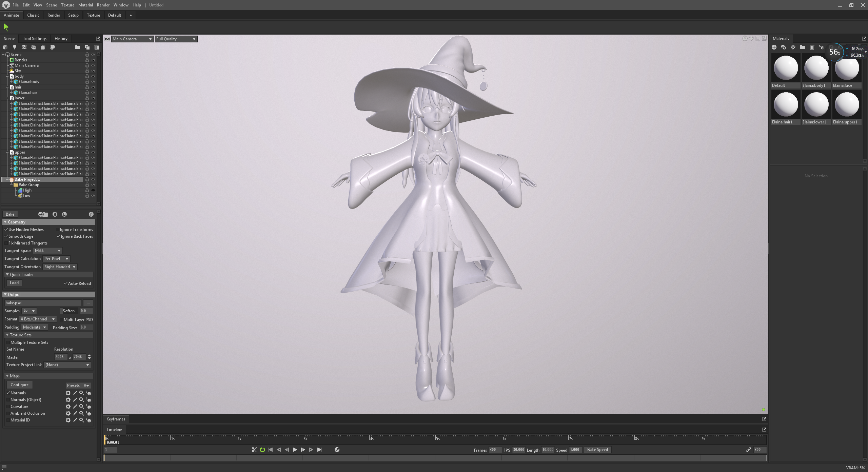
Task: Open the Tangent Space Mikk dropdown
Action: tap(47, 251)
